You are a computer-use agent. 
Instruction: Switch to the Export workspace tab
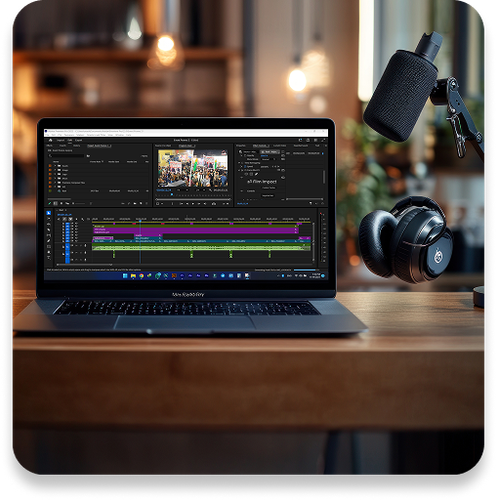[78, 140]
